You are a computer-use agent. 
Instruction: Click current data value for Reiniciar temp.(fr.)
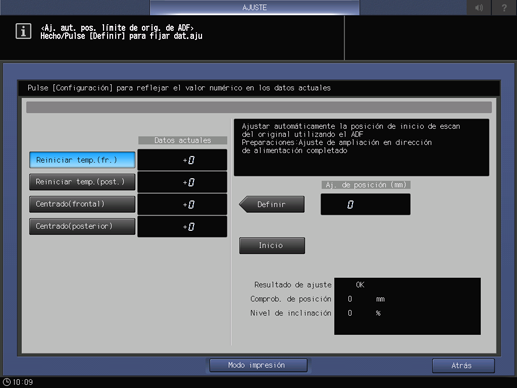(x=182, y=160)
